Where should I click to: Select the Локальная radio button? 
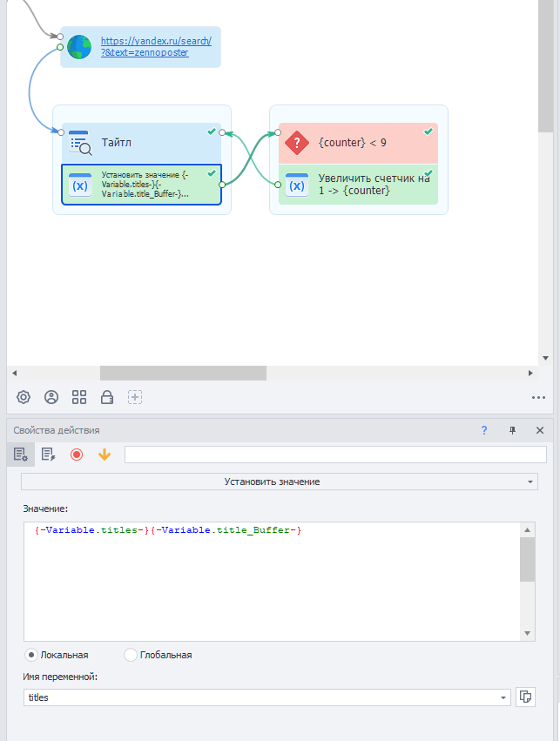pos(32,655)
